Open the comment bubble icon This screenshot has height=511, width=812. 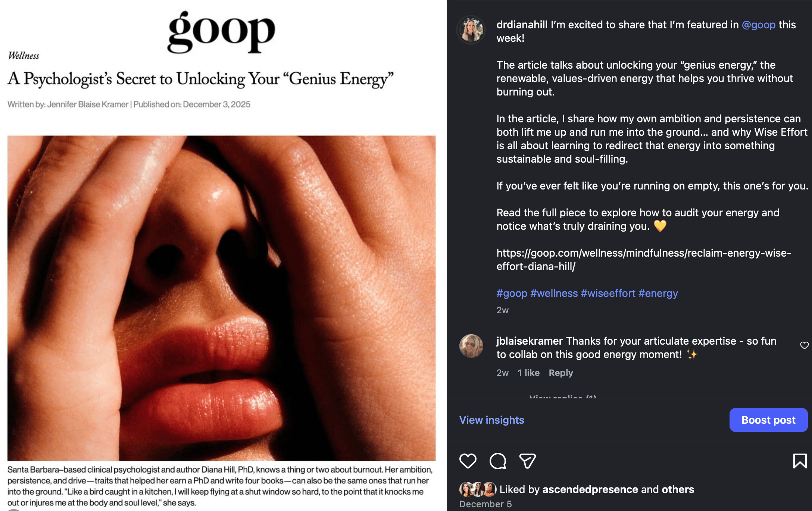tap(498, 461)
